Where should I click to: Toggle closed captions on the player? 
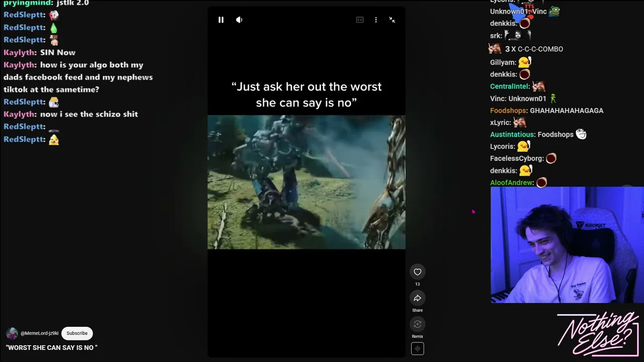point(360,20)
